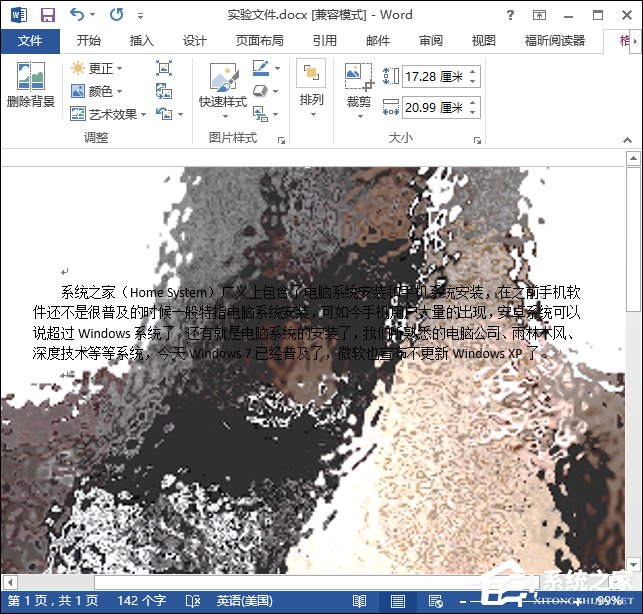Screen dimensions: 643x614
Task: Toggle Print Layout view in status bar
Action: click(x=398, y=601)
